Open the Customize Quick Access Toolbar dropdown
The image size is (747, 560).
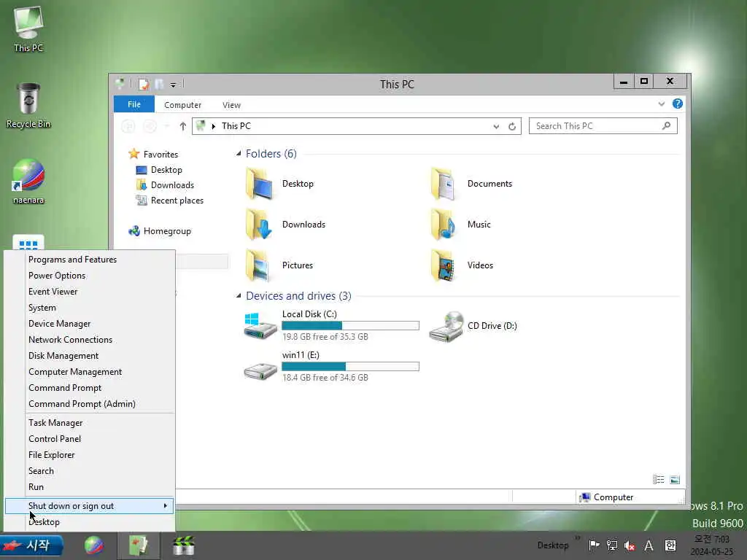tap(173, 85)
